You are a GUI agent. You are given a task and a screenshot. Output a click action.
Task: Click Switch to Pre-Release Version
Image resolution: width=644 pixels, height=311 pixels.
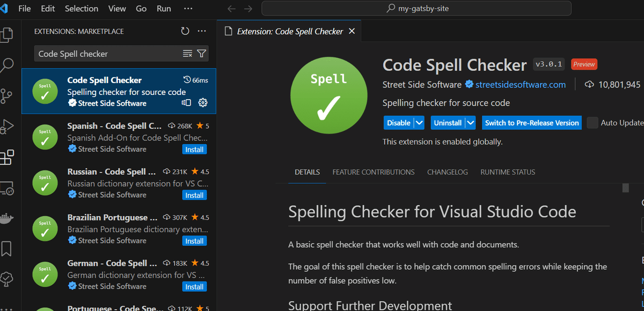click(x=532, y=123)
